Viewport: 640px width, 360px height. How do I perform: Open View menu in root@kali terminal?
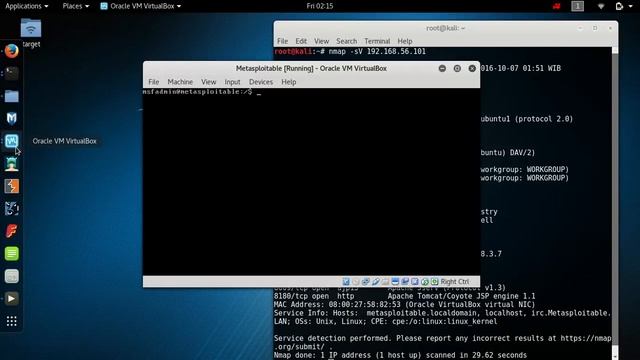pyautogui.click(x=321, y=41)
